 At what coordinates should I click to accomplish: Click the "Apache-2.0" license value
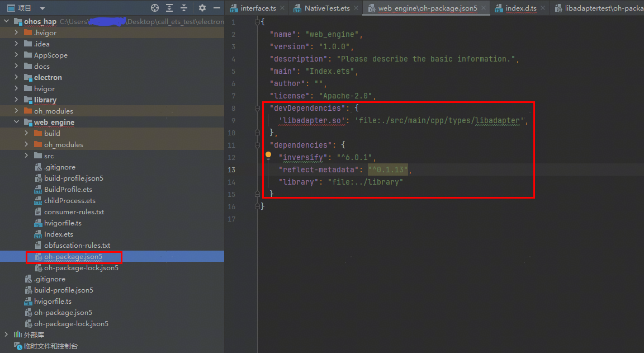(345, 96)
